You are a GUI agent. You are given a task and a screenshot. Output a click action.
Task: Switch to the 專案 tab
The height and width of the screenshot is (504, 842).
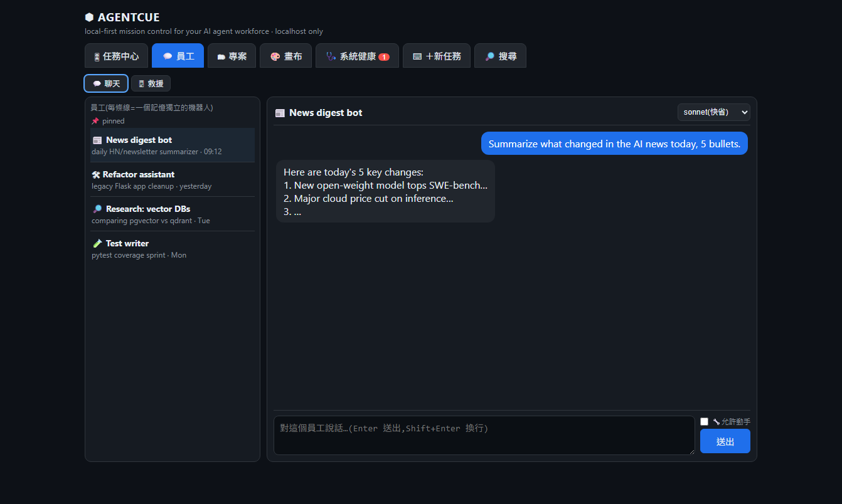click(x=232, y=56)
